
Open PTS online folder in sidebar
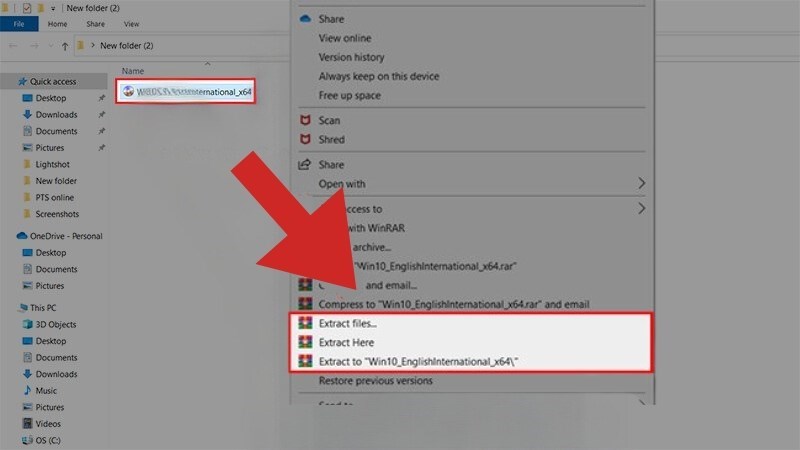coord(55,197)
